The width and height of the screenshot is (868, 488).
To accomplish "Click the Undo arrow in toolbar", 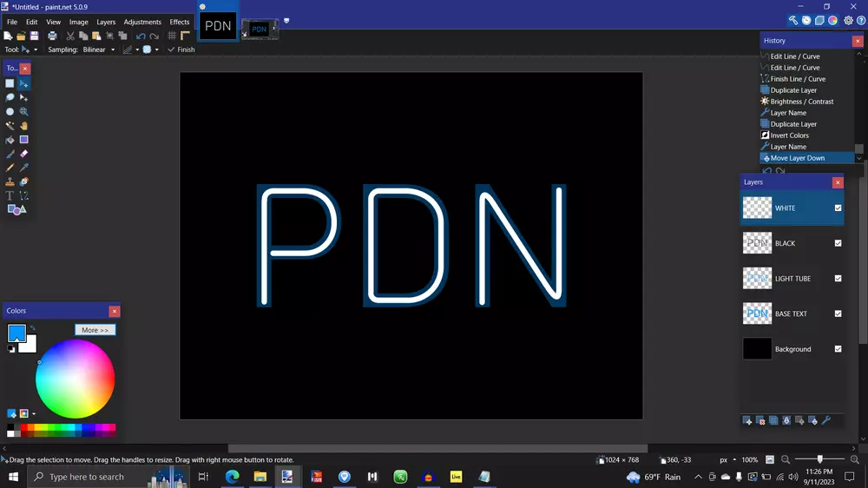I will tap(141, 36).
